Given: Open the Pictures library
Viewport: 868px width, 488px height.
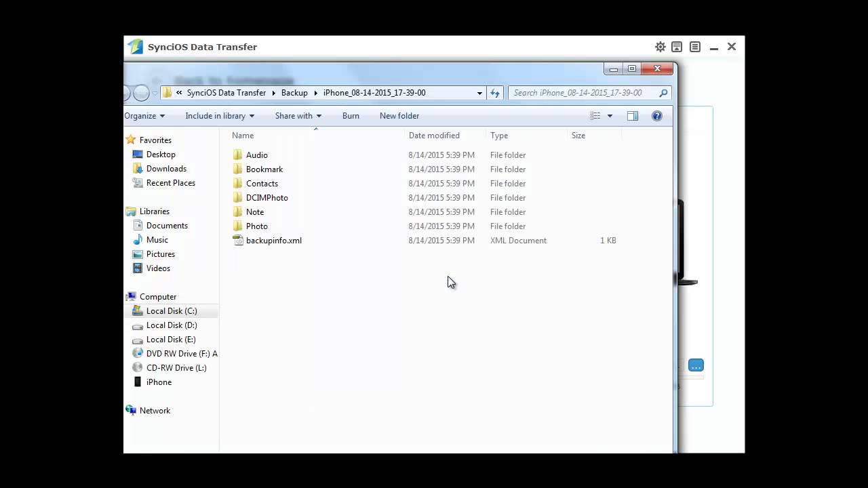Looking at the screenshot, I should click(x=161, y=254).
